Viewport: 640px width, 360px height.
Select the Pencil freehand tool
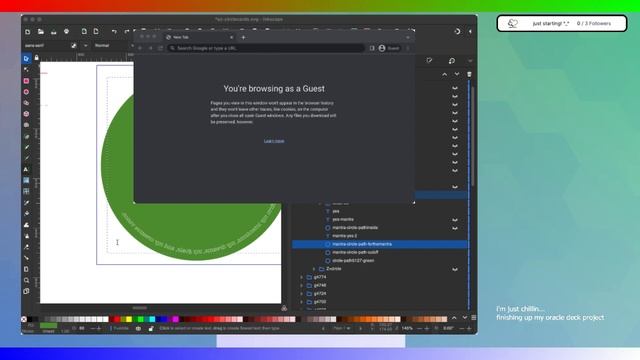click(26, 147)
